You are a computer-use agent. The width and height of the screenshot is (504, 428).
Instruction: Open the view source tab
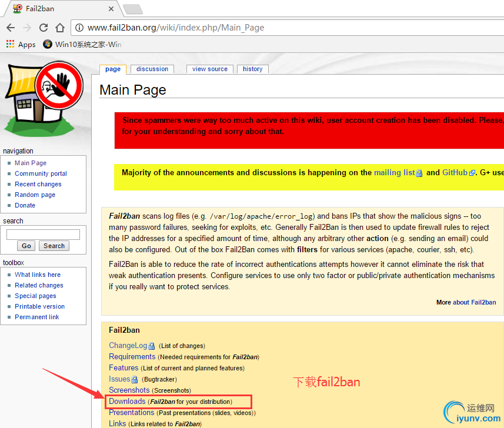pos(210,69)
